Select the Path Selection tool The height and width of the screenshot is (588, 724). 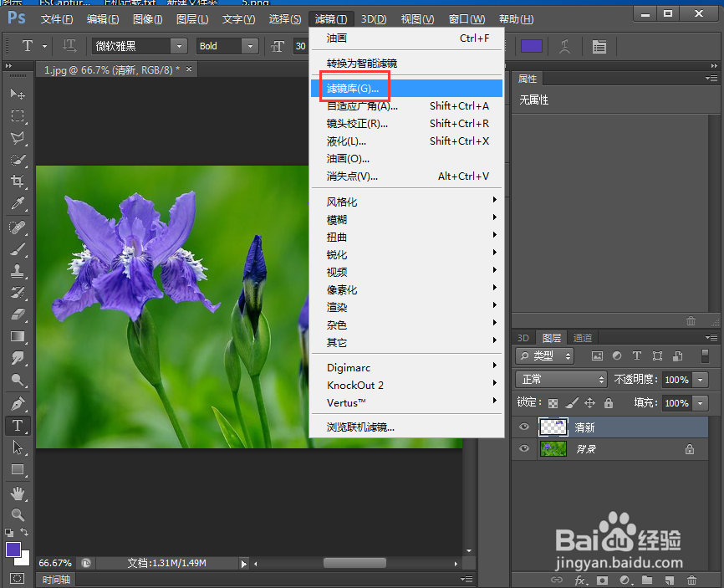(x=18, y=447)
